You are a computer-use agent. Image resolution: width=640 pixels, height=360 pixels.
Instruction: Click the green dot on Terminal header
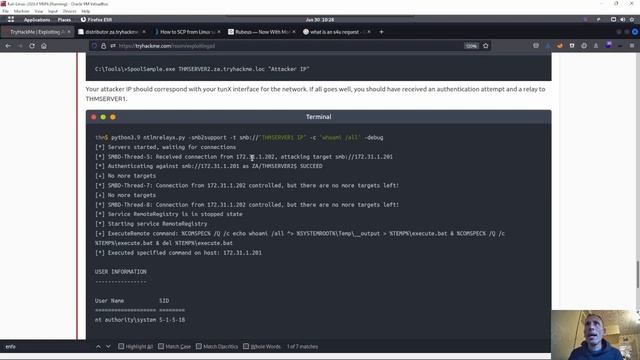103,117
